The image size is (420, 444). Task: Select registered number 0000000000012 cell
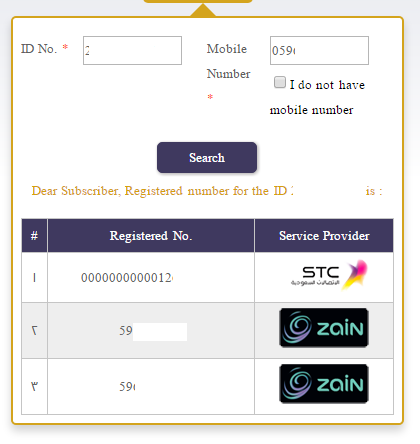coord(151,277)
